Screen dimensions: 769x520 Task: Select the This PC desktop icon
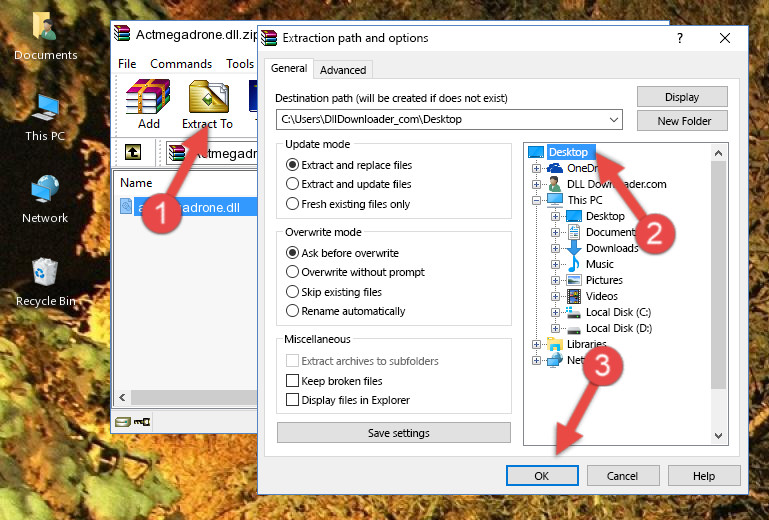[45, 118]
